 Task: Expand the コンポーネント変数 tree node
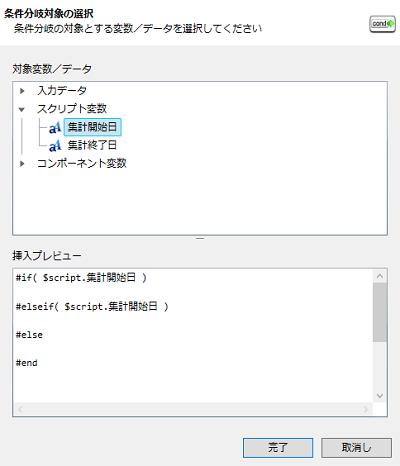22,164
